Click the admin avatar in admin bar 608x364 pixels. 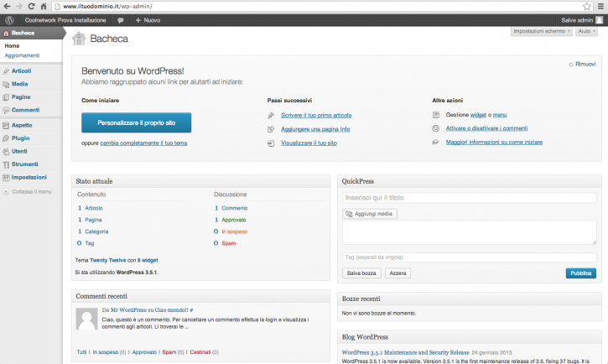click(x=600, y=20)
